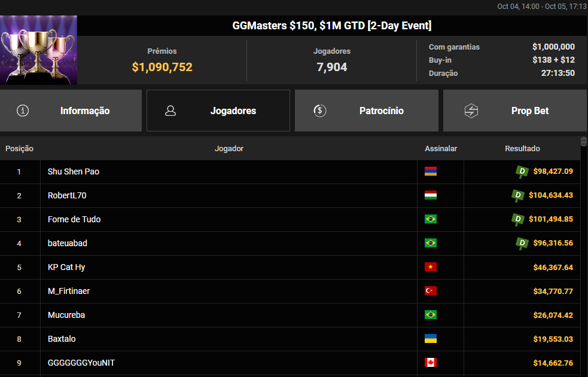
Task: Select player bateuabad
Action: click(68, 243)
